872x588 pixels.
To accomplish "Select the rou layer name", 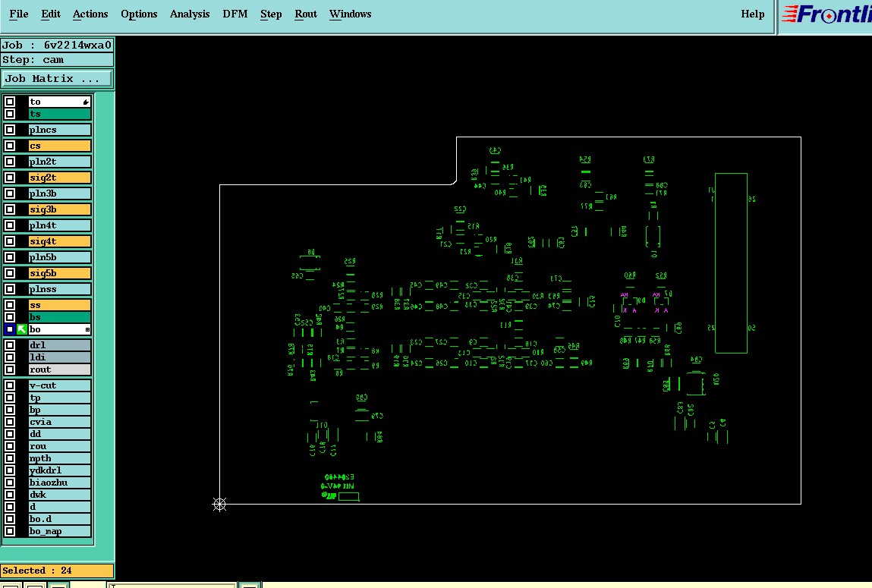I will click(x=59, y=446).
